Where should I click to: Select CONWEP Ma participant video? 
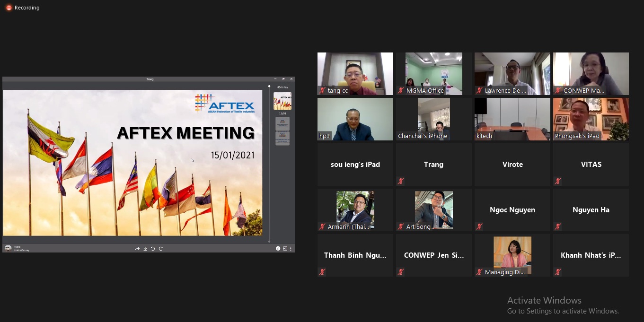(x=591, y=74)
